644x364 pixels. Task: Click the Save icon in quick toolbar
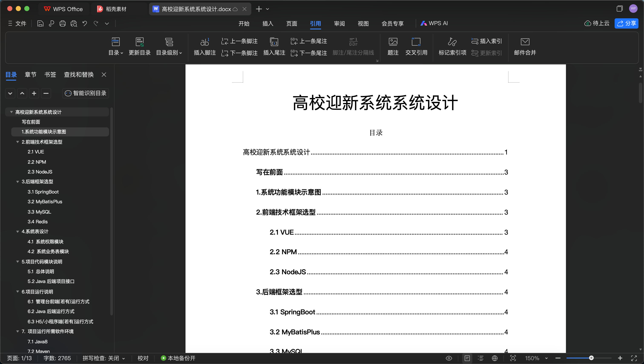[x=40, y=23]
